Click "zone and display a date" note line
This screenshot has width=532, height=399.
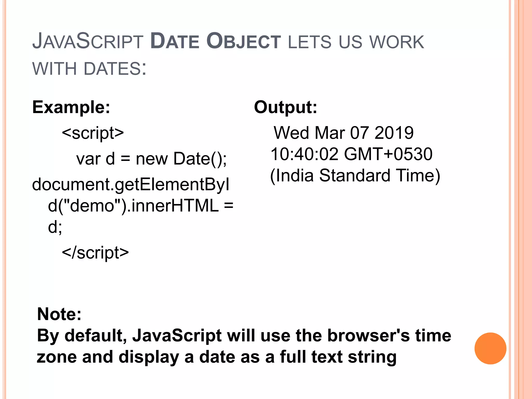[x=216, y=357]
